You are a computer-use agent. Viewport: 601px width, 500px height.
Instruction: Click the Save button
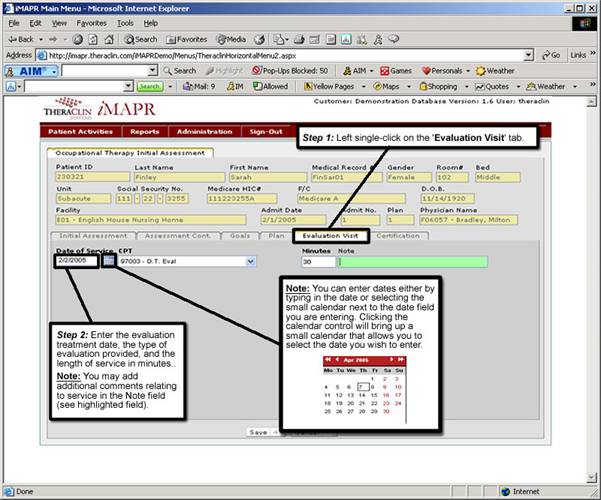258,432
